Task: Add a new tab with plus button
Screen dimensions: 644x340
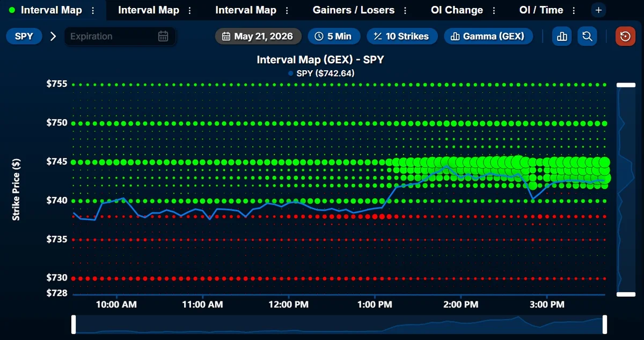Action: coord(599,10)
